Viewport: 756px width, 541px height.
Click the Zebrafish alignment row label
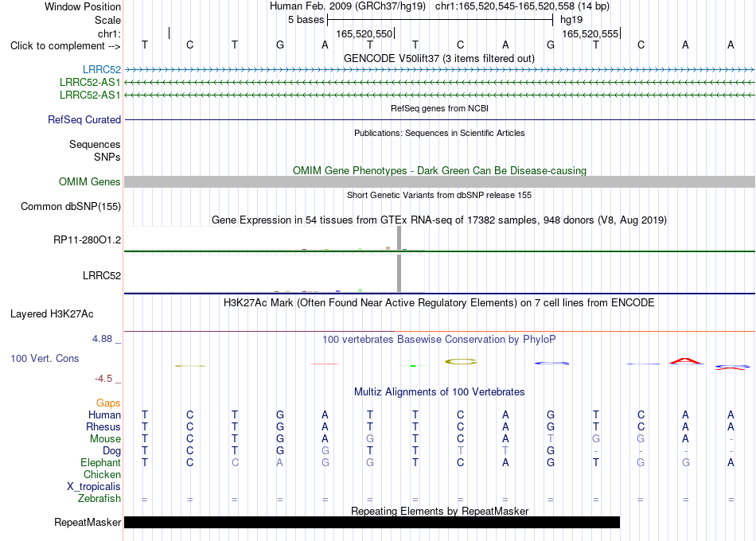[99, 499]
